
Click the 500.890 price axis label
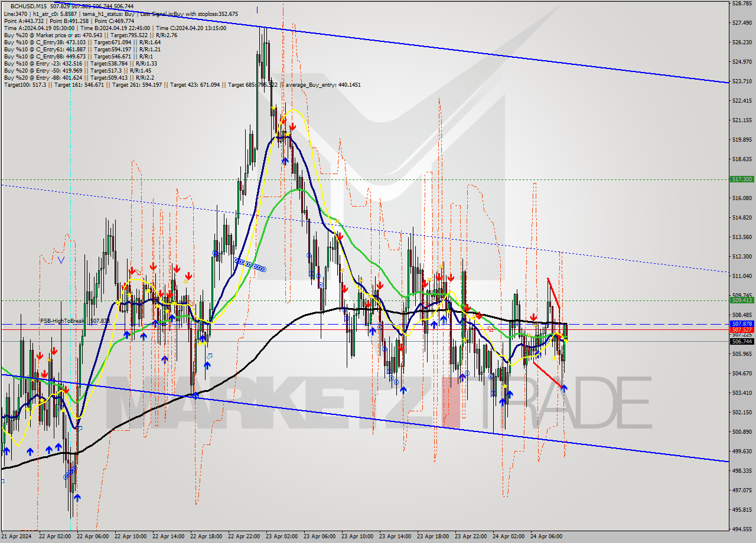tap(741, 432)
